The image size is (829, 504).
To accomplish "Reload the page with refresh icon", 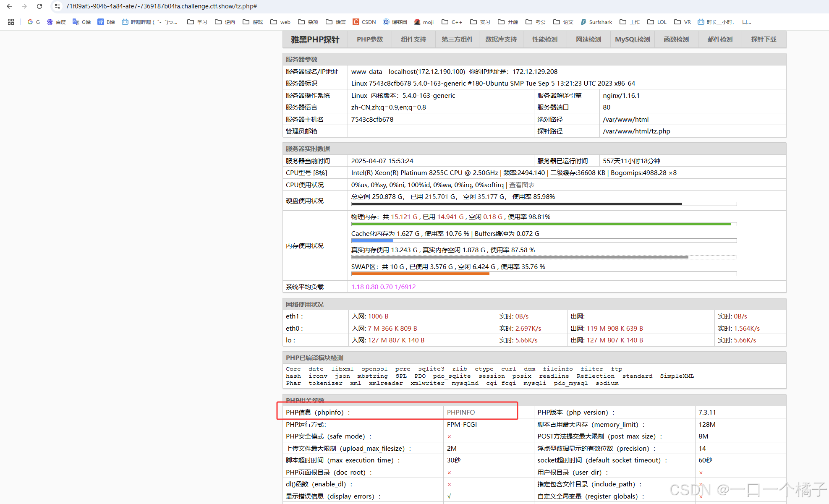I will (x=39, y=6).
